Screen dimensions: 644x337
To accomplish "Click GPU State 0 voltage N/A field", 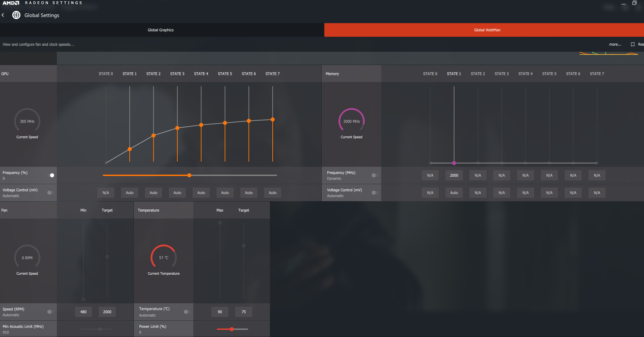I will point(106,193).
